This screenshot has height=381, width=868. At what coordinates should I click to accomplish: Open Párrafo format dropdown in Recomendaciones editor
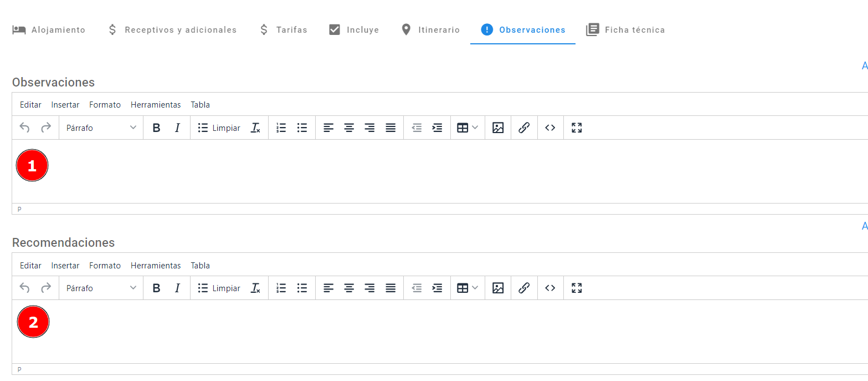click(x=101, y=288)
